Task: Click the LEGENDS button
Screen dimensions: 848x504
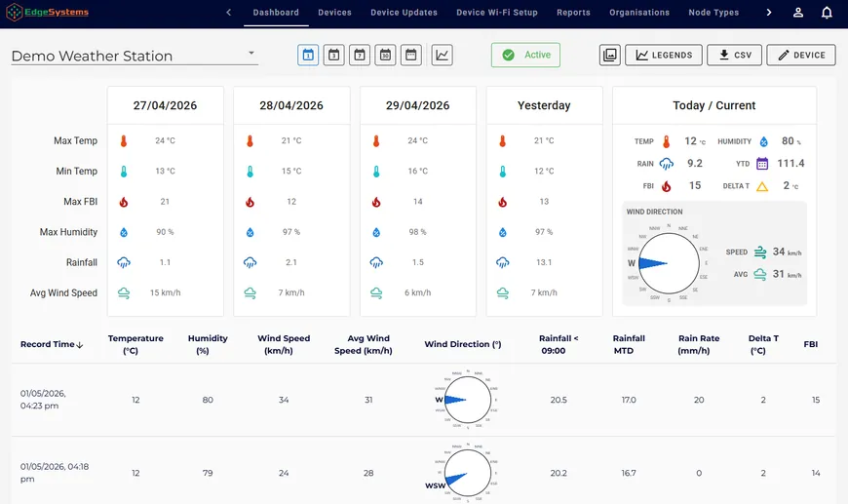Action: [664, 56]
